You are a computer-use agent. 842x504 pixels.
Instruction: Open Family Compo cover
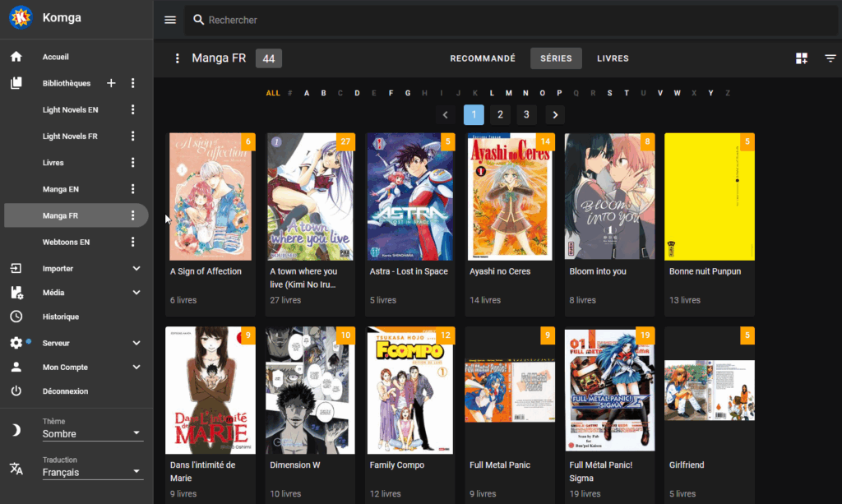pyautogui.click(x=410, y=391)
